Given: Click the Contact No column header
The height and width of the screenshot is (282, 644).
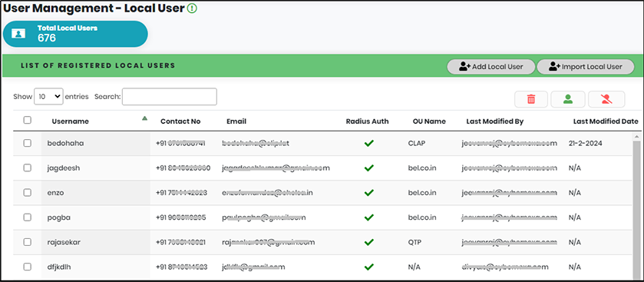Looking at the screenshot, I should click(x=180, y=121).
